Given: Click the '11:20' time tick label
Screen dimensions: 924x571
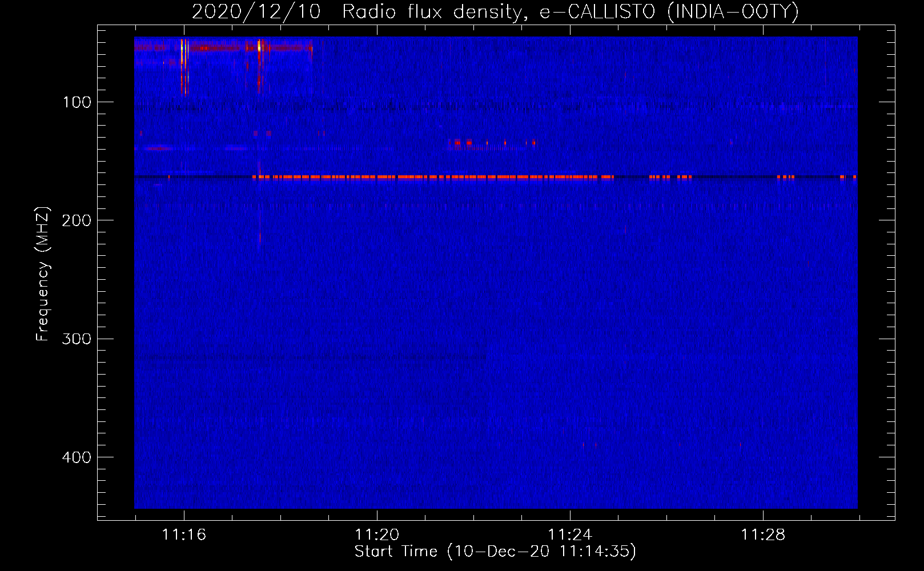Looking at the screenshot, I should click(377, 535).
